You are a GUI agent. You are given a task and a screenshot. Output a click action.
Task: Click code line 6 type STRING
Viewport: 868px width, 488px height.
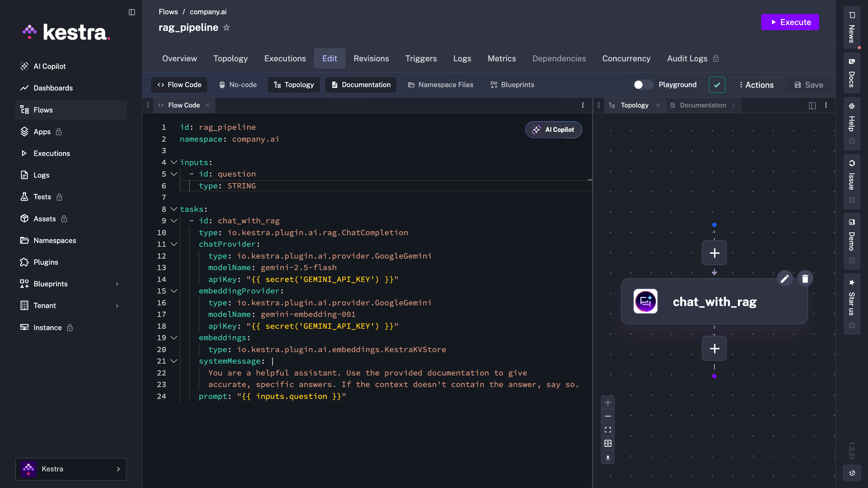pos(227,186)
